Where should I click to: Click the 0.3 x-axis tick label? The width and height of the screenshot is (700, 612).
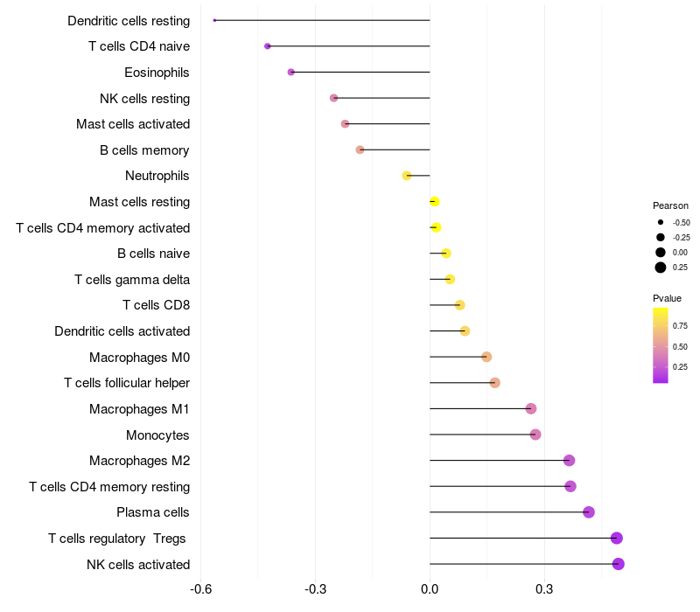coord(544,589)
